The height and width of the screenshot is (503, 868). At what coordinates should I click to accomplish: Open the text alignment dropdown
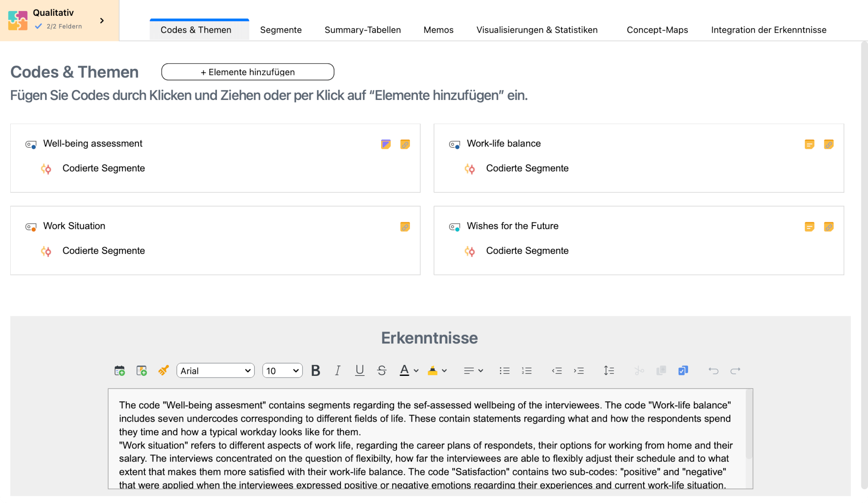click(x=473, y=370)
